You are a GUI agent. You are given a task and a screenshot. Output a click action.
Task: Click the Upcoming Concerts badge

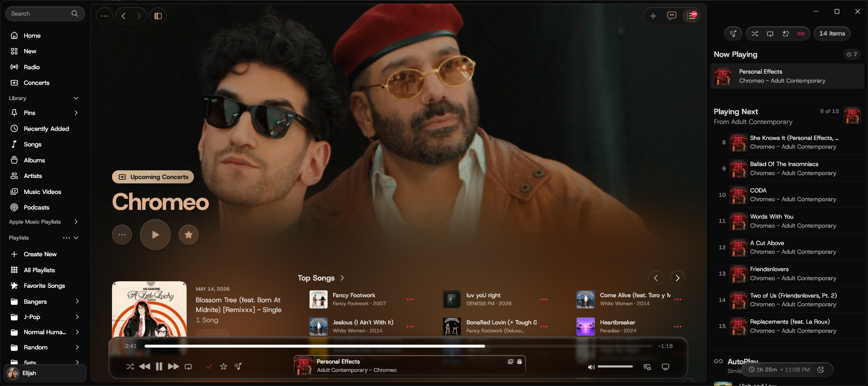coord(153,177)
